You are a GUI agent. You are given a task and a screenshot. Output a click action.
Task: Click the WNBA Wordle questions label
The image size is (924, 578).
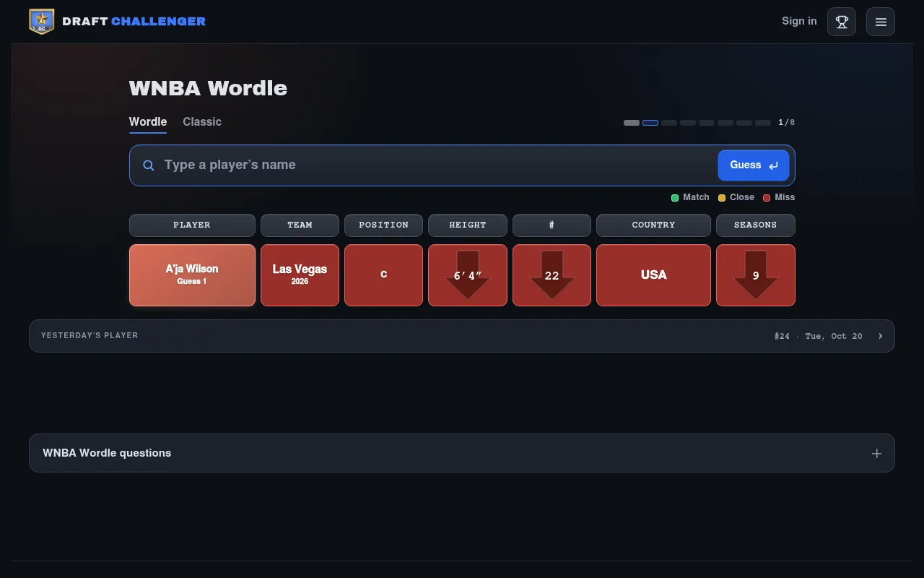[107, 453]
